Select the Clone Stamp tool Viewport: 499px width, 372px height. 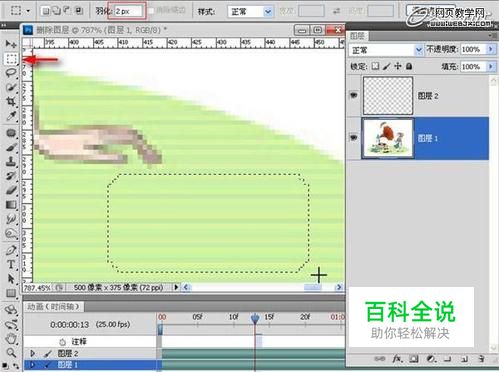click(x=11, y=162)
